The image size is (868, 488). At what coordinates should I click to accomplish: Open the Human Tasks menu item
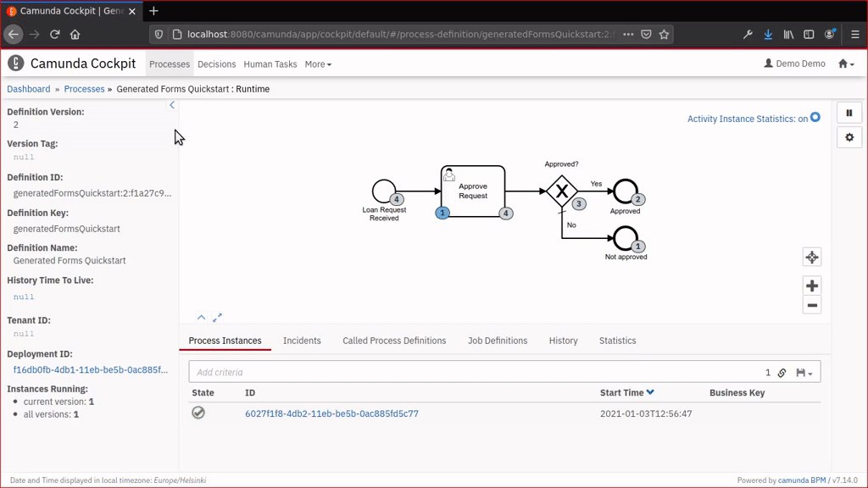pyautogui.click(x=270, y=64)
